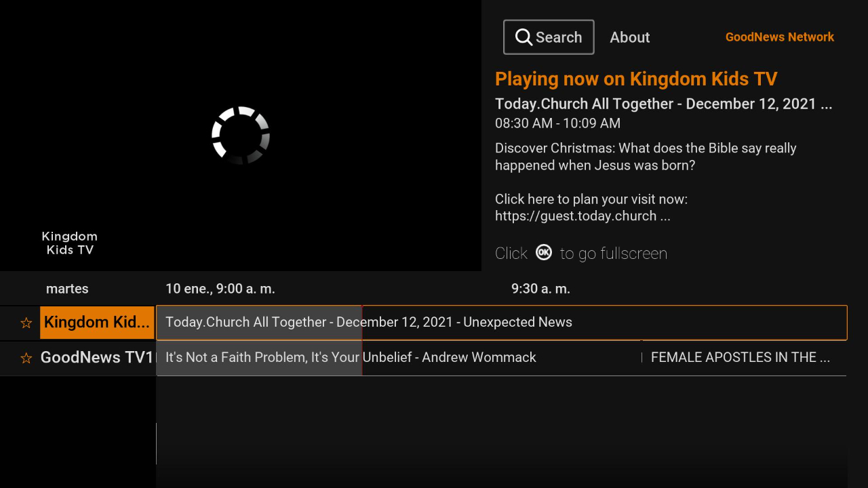Click the Playing now on Kingdom Kids heading
The image size is (868, 488).
pos(635,79)
